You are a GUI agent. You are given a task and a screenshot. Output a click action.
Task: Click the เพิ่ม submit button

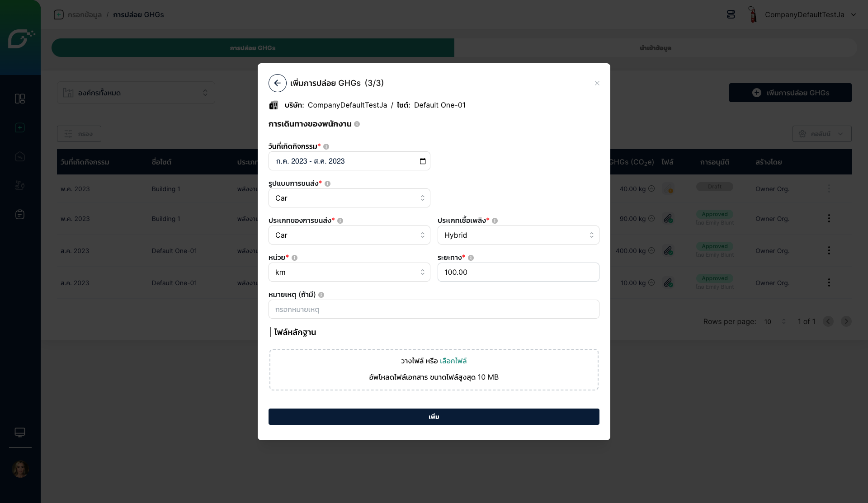tap(434, 417)
